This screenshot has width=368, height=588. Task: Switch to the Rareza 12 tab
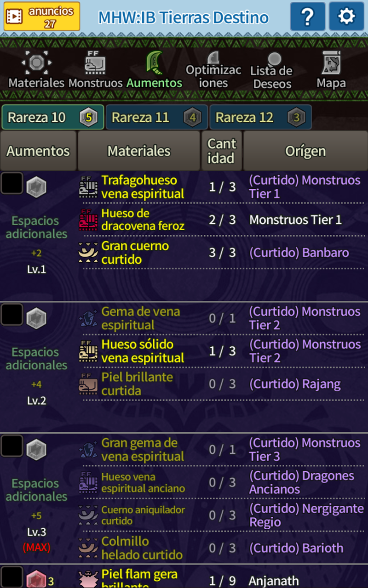(x=261, y=118)
